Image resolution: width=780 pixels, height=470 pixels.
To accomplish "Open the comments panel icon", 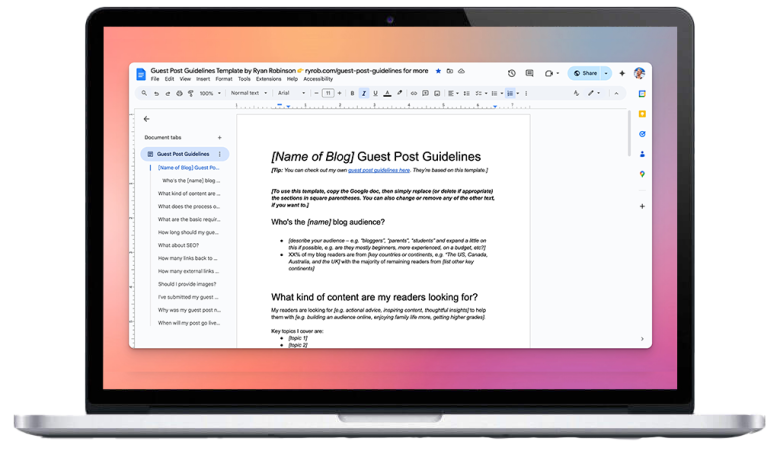I will point(530,73).
